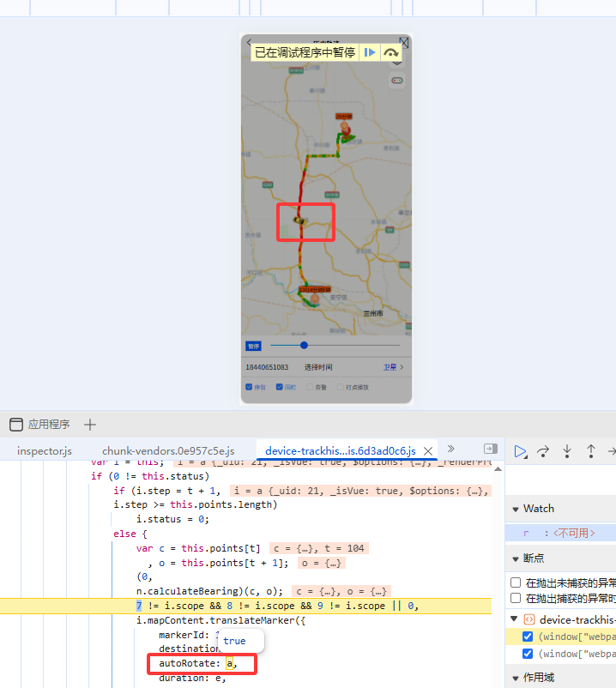Click the step into down-arrow icon
616x688 pixels.
click(x=567, y=450)
